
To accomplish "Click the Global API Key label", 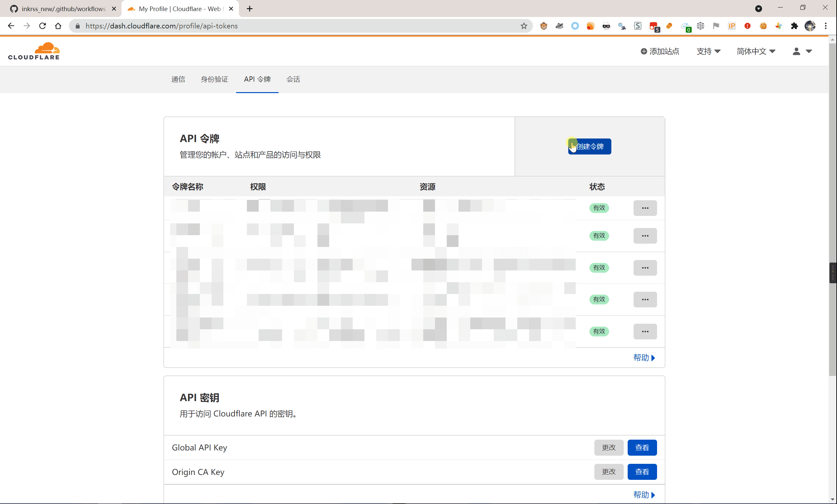I will [x=199, y=447].
